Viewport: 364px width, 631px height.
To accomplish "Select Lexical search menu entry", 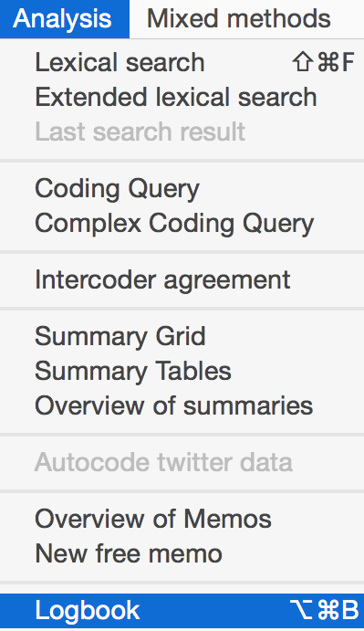I will (182, 62).
